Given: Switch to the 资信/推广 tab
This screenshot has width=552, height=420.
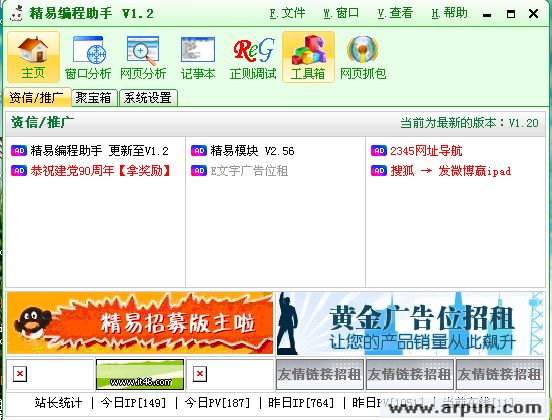Looking at the screenshot, I should pos(37,98).
